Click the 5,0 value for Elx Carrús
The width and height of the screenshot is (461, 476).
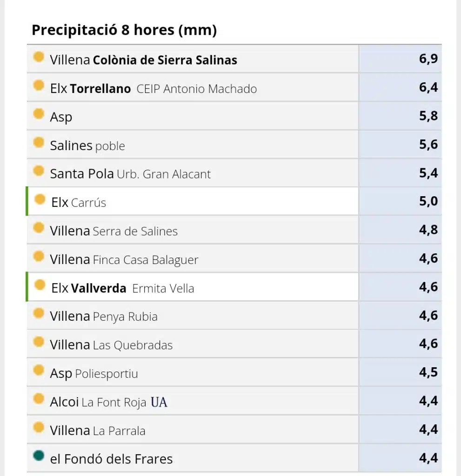click(400, 201)
